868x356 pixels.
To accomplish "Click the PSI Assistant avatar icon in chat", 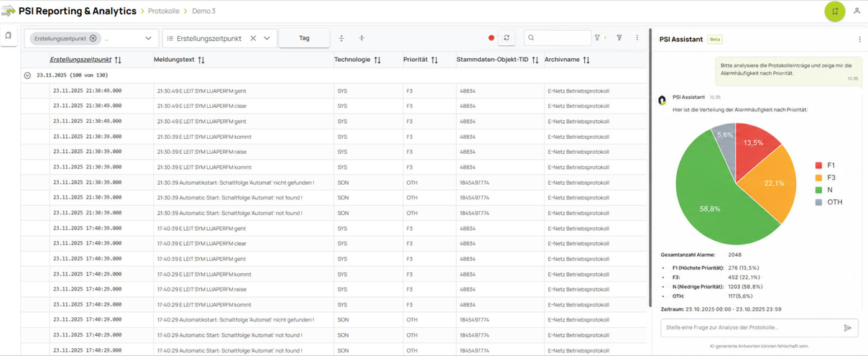I will click(662, 100).
